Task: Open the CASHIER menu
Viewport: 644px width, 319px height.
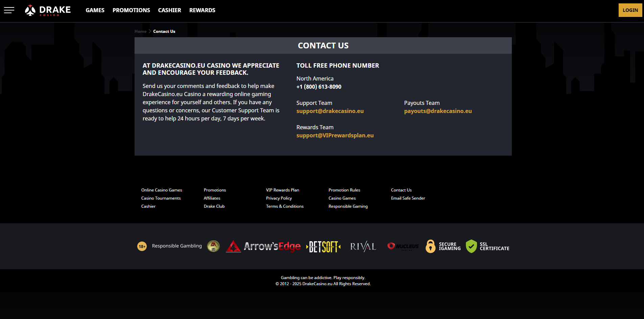Action: point(170,10)
